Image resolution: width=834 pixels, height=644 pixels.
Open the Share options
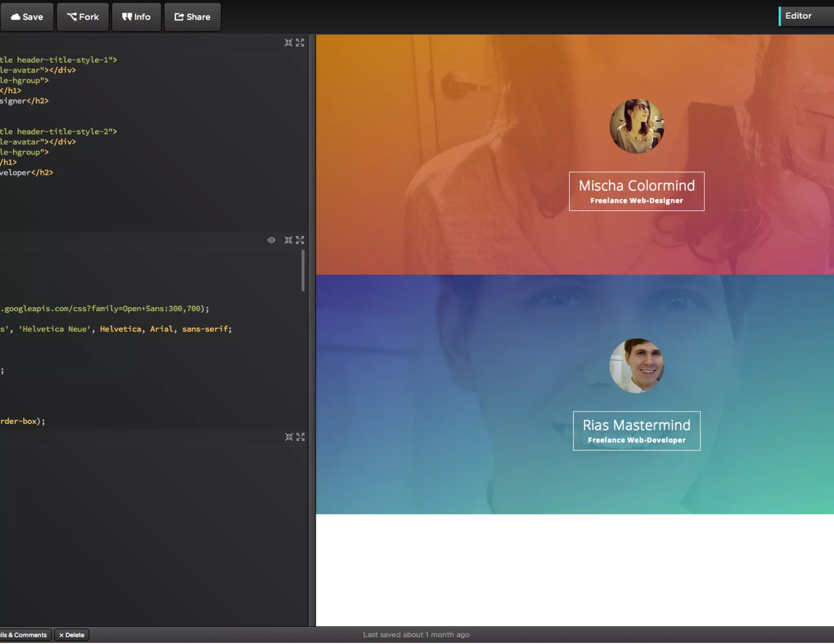click(192, 17)
